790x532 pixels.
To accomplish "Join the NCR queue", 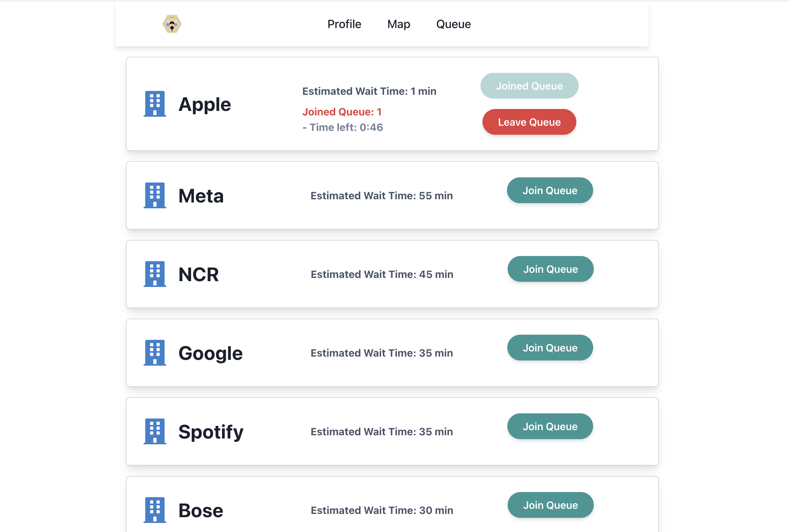I will tap(550, 269).
